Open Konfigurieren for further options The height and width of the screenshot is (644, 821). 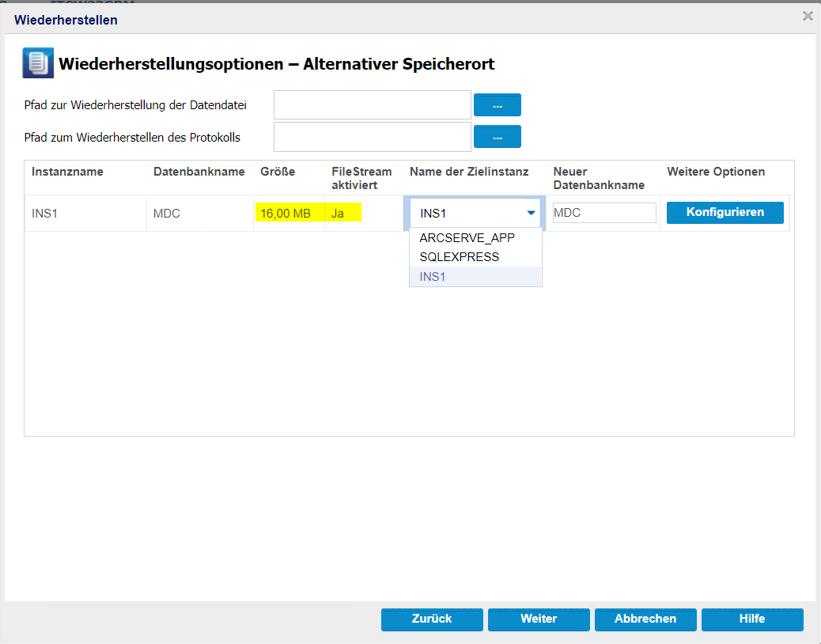[x=725, y=213]
